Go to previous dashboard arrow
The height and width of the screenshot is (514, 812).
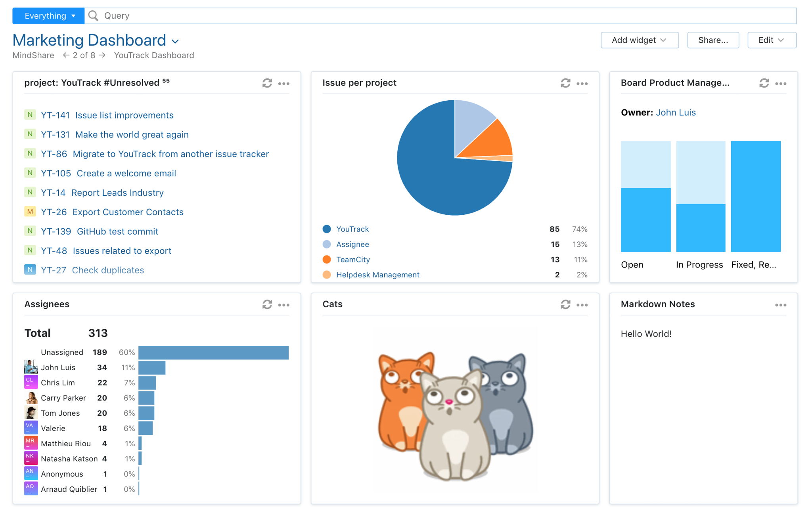click(66, 55)
